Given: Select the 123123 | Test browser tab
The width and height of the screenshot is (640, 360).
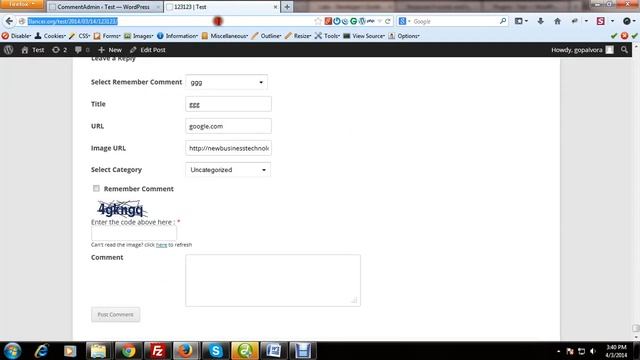Looking at the screenshot, I should [222, 7].
